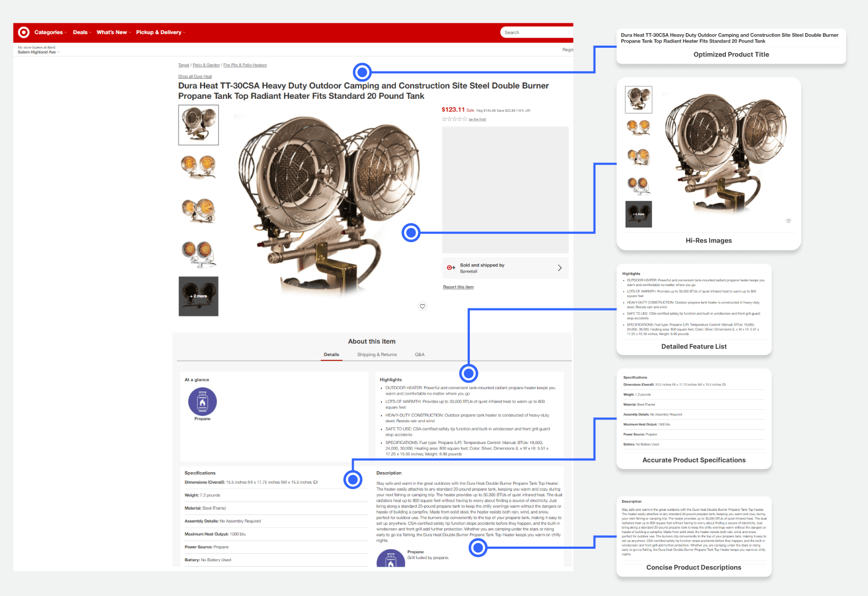Select the Q&A tab
Screen dimensions: 868x596
click(420, 354)
